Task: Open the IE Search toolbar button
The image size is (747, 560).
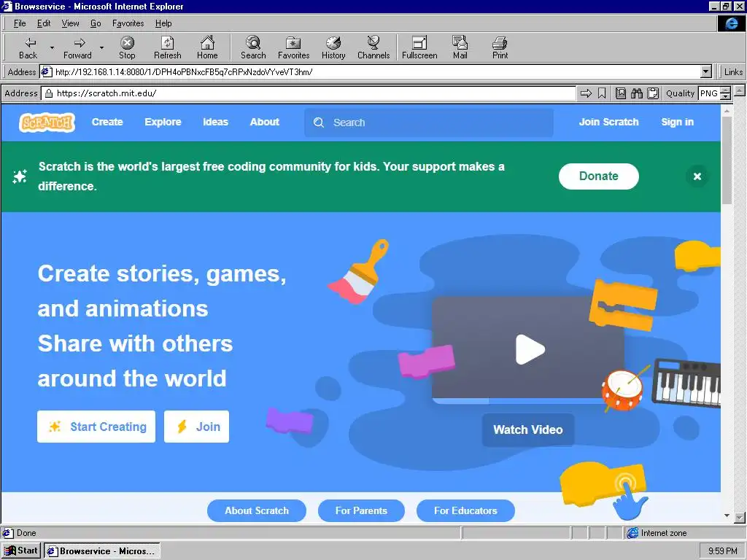Action: point(253,48)
